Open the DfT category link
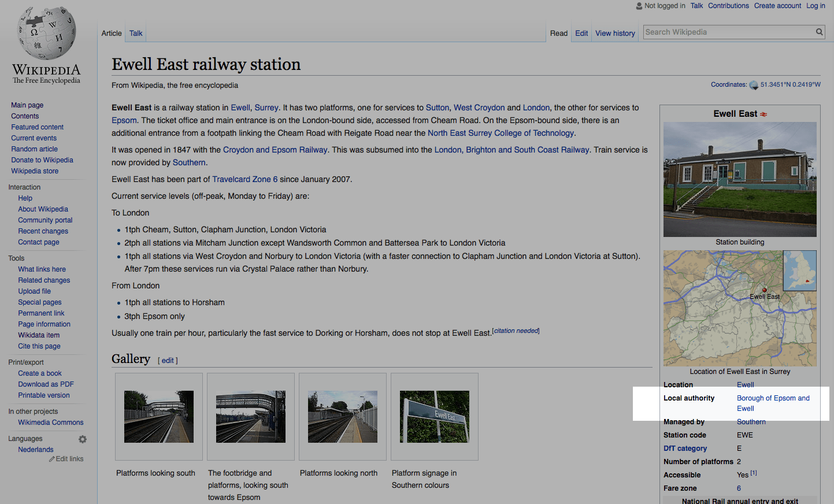 (x=685, y=449)
